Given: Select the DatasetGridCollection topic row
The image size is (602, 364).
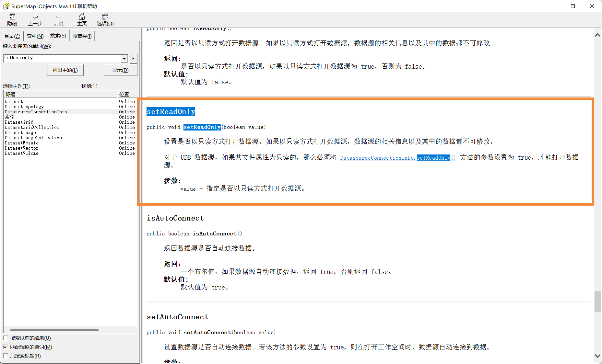Looking at the screenshot, I should point(70,127).
